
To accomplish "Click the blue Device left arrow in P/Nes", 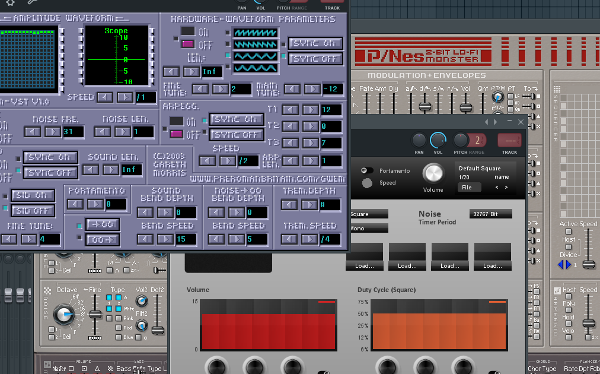I will click(561, 265).
